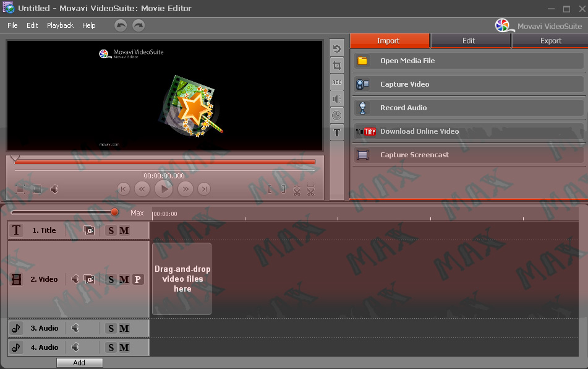Select the crop tool beside the preview
588x369 pixels.
(337, 66)
